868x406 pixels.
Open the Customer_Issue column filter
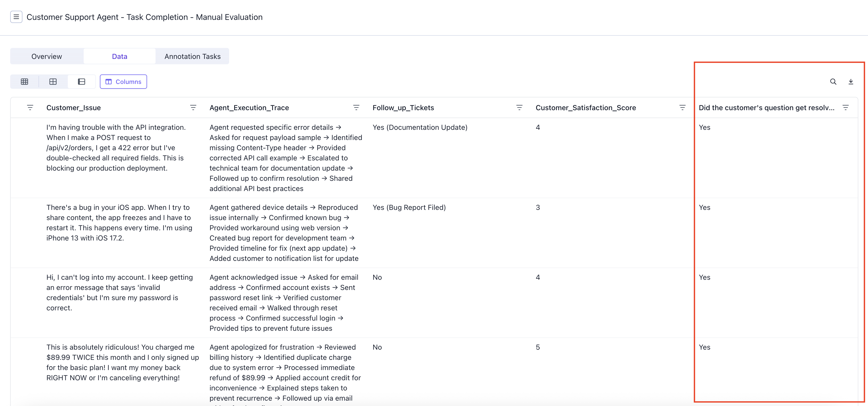click(x=193, y=108)
